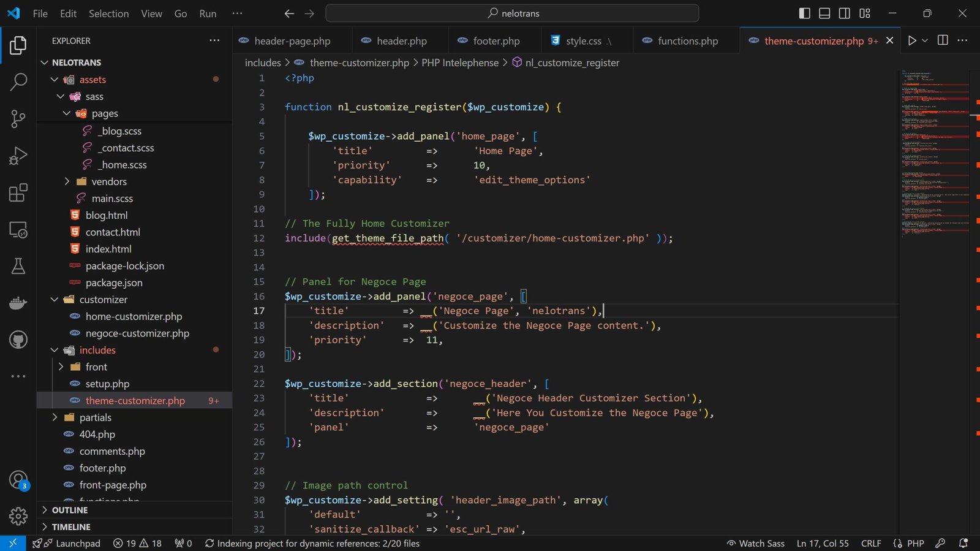Open the Search view in activity bar

tap(18, 82)
